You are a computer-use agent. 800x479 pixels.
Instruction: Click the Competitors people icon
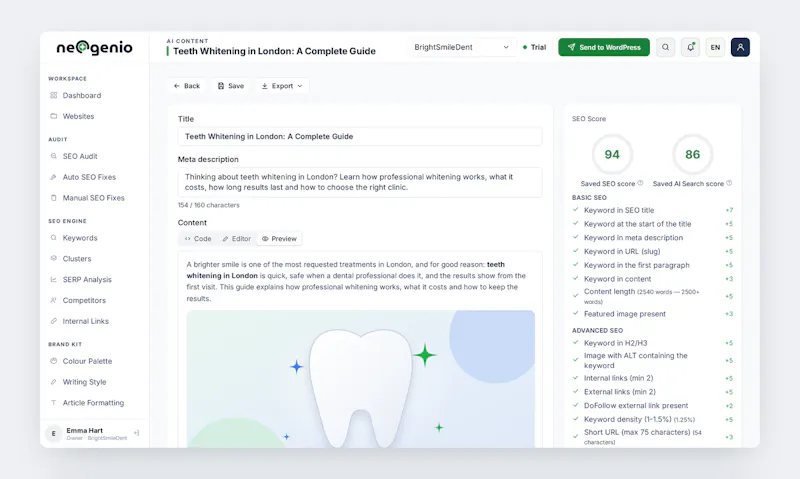(x=54, y=300)
